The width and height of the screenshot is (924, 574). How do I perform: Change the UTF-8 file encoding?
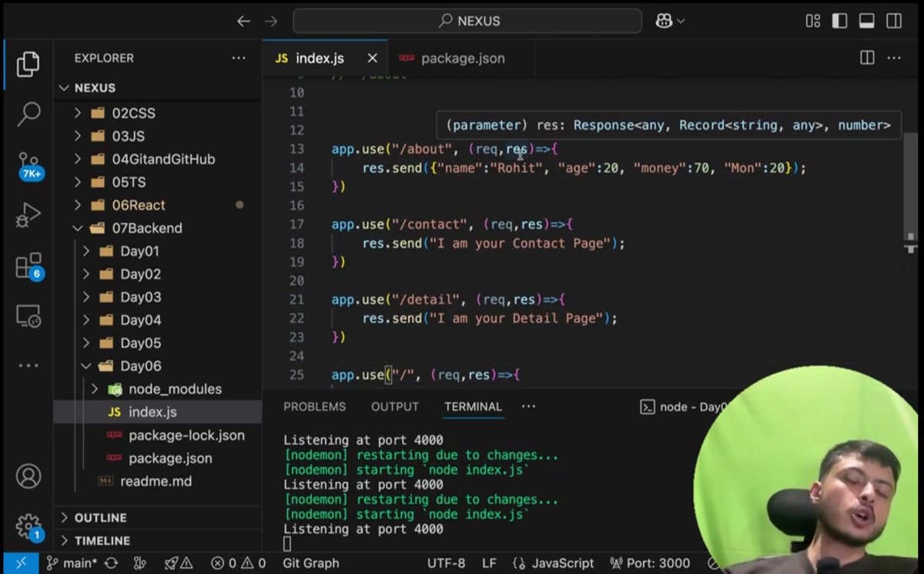click(x=447, y=563)
